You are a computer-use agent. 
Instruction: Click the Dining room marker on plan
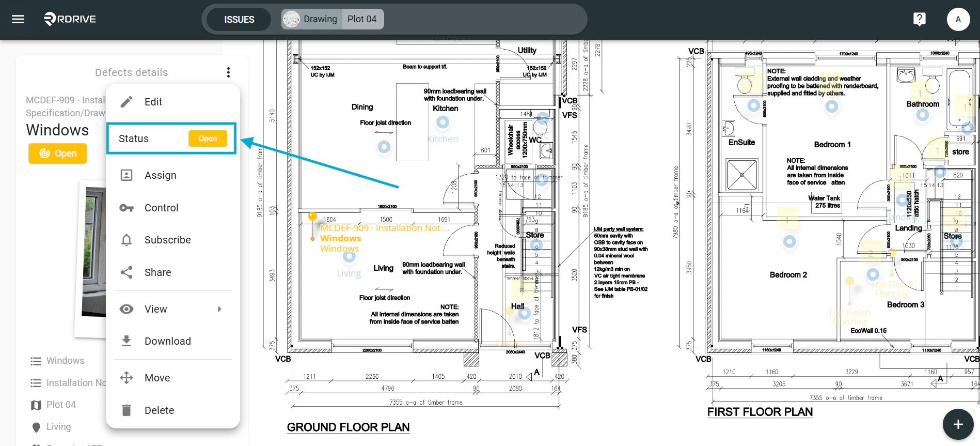tap(384, 147)
